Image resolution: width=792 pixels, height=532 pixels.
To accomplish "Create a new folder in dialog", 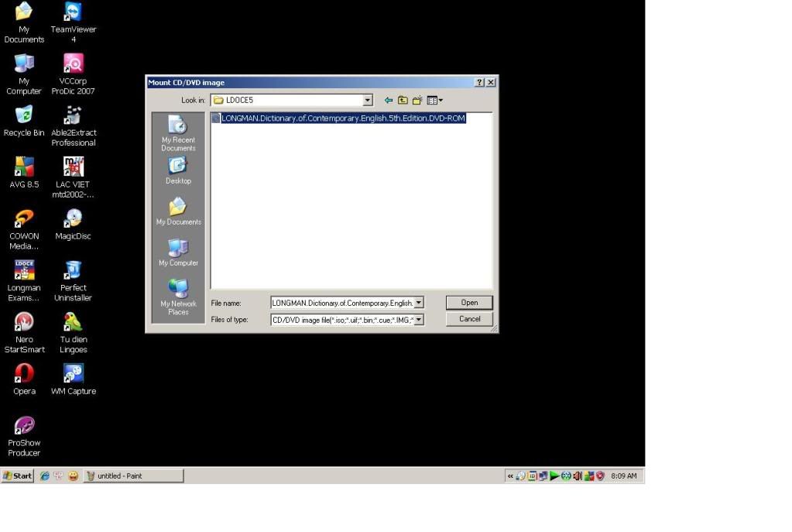I will pyautogui.click(x=417, y=100).
